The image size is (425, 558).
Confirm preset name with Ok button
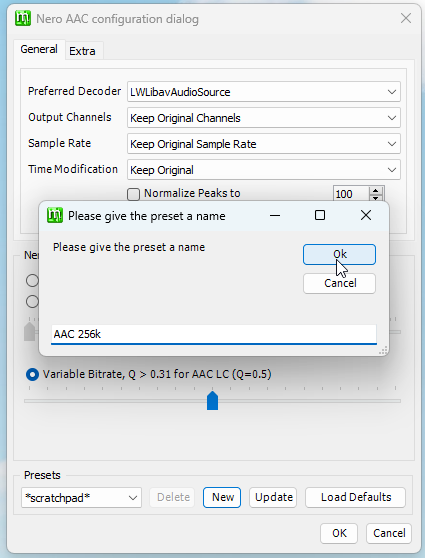coord(339,254)
